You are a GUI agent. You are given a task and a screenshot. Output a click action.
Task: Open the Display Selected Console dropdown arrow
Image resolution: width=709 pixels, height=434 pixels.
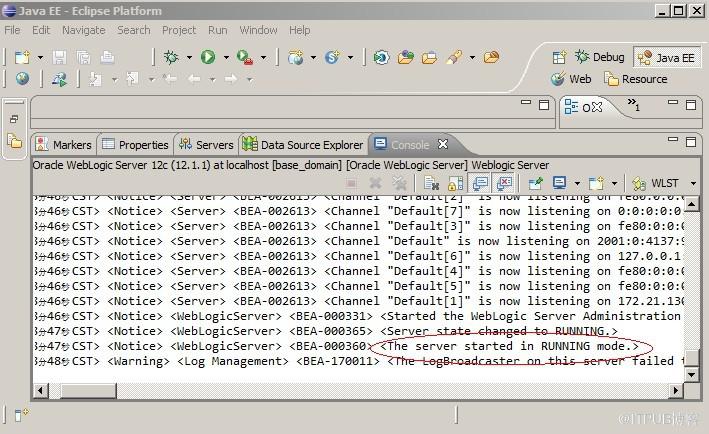pos(577,183)
